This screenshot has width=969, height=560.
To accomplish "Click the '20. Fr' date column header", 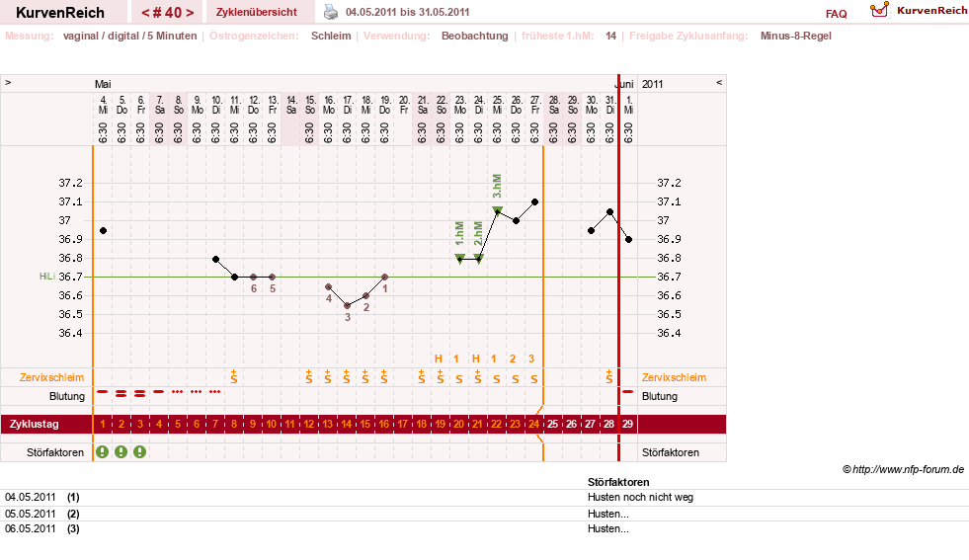I will [x=404, y=105].
